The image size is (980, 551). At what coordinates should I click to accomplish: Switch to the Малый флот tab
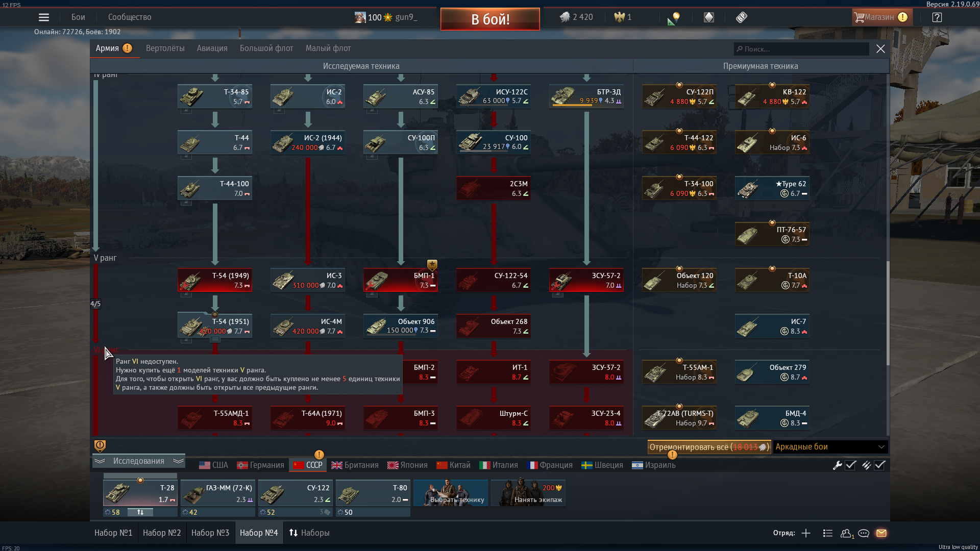pyautogui.click(x=328, y=48)
